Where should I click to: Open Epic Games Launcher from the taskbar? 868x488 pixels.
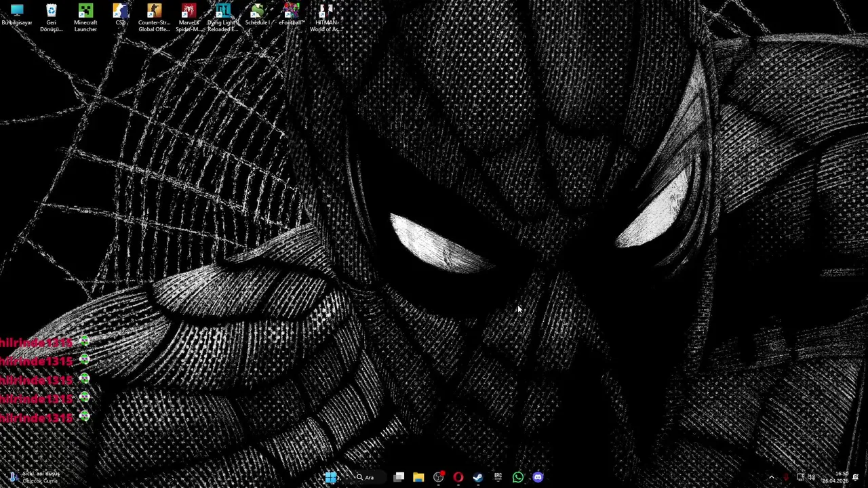498,477
